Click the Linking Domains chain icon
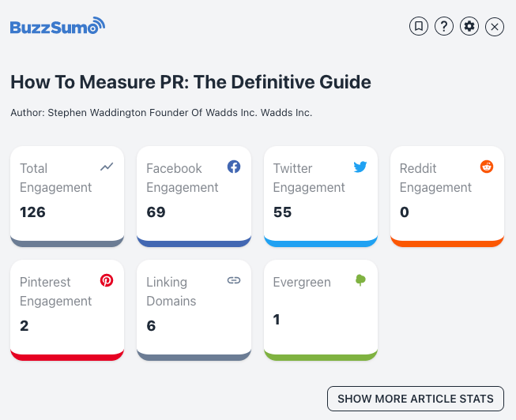Image resolution: width=516 pixels, height=420 pixels. 234,280
